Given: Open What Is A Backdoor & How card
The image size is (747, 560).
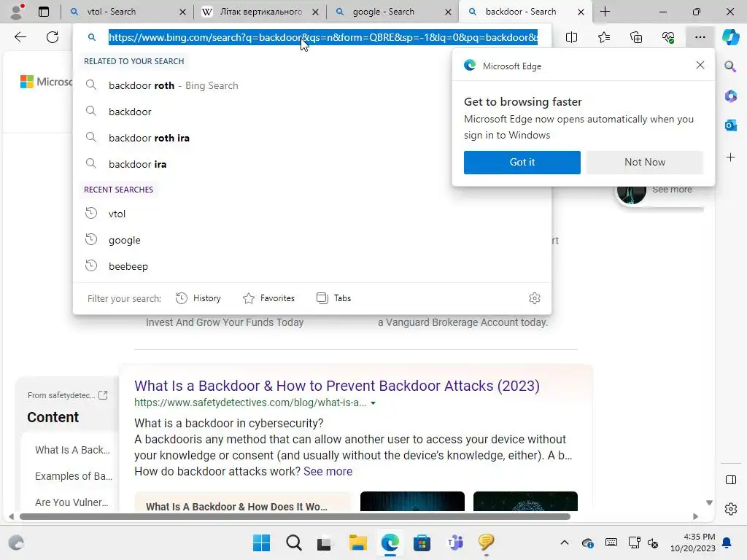Looking at the screenshot, I should click(x=242, y=502).
